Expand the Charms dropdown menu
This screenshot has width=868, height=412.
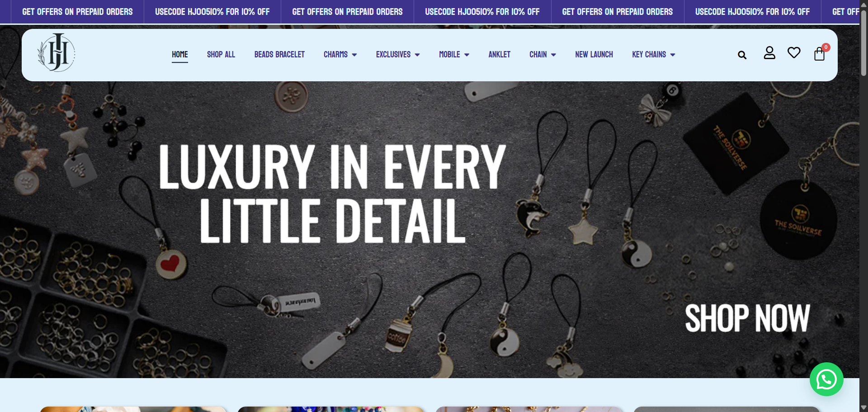coord(340,55)
